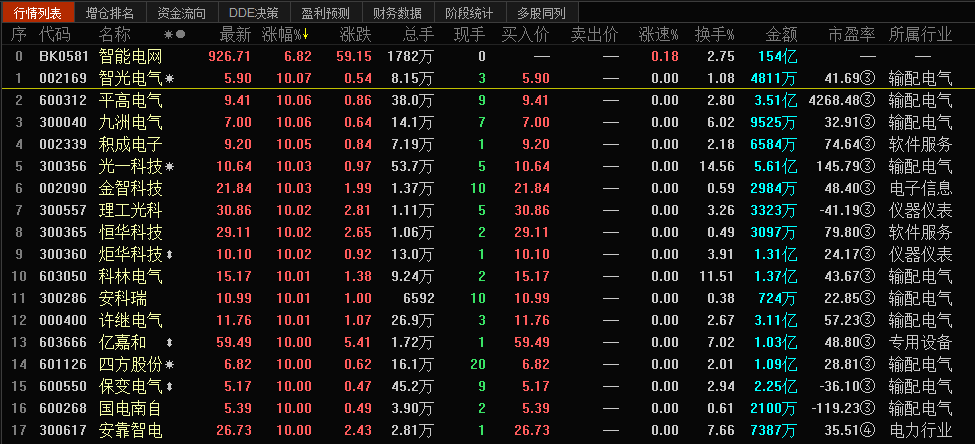The image size is (975, 444).
Task: Sort by the 总手 column header
Action: click(x=418, y=35)
